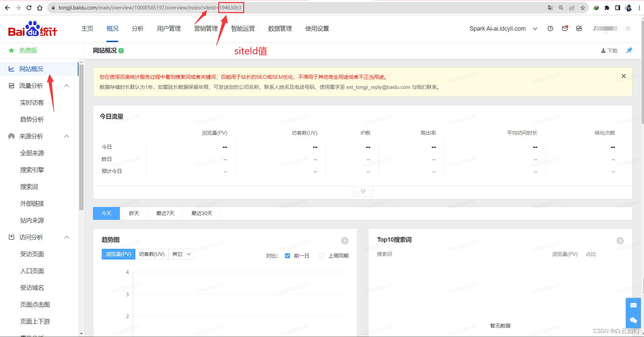Toggle the browser side panel icon
644x337 pixels.
click(x=618, y=8)
